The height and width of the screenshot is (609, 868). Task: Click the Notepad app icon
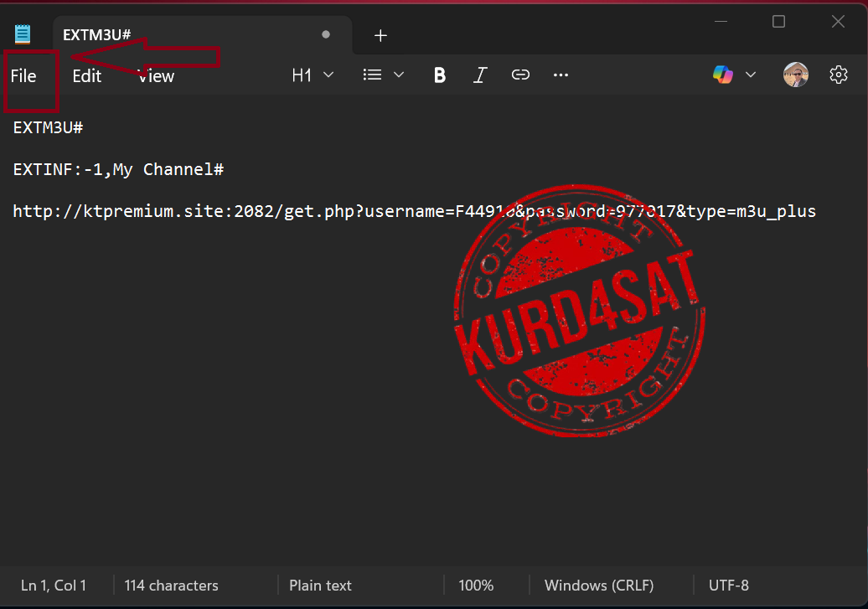22,34
